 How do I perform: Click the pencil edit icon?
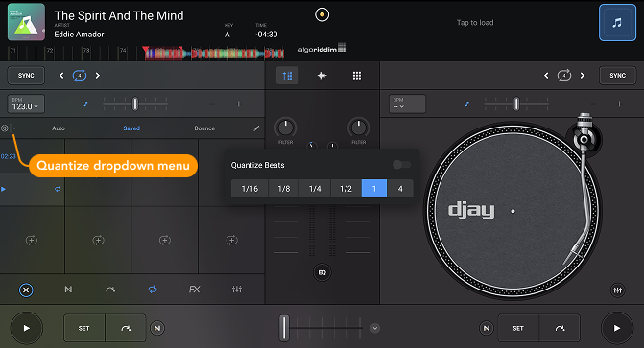(256, 128)
